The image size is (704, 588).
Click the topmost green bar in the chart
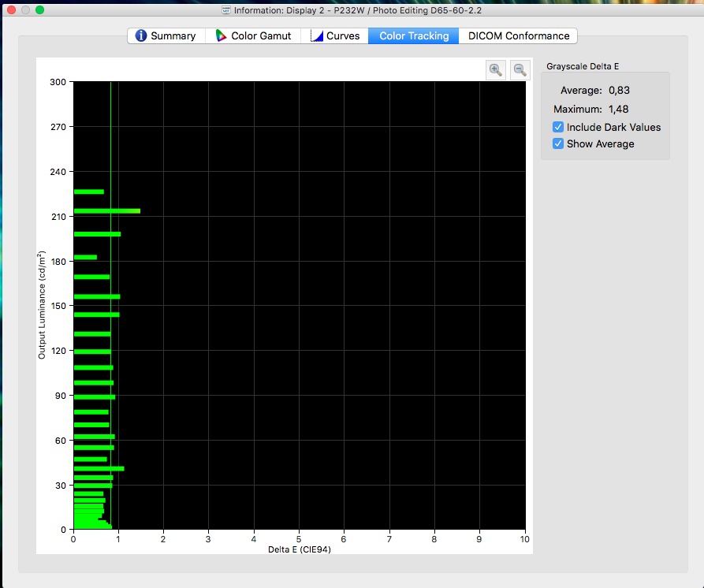[88, 192]
